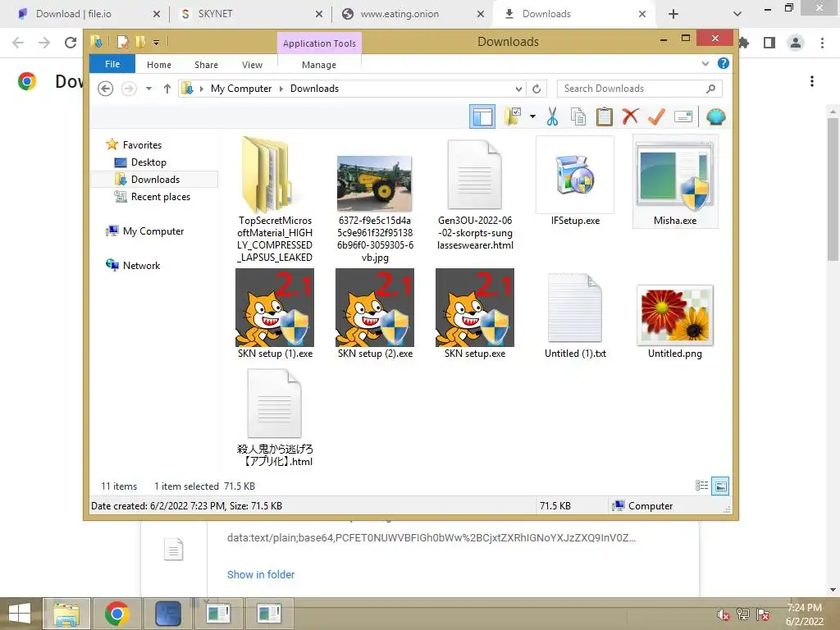
Task: Toggle the navigation pane layout button
Action: point(482,116)
